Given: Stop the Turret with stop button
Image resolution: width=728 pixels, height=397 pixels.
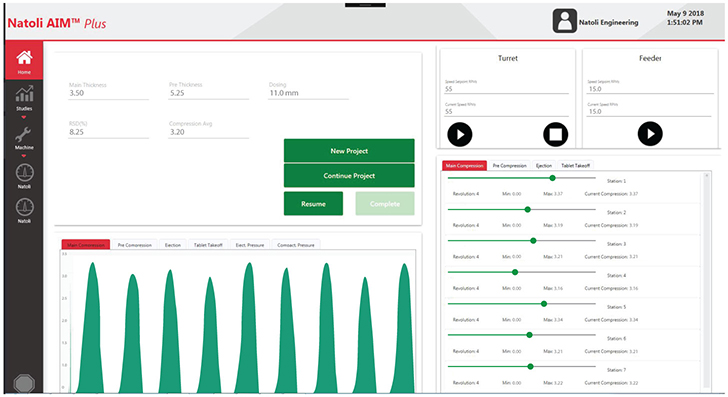Looking at the screenshot, I should (555, 134).
